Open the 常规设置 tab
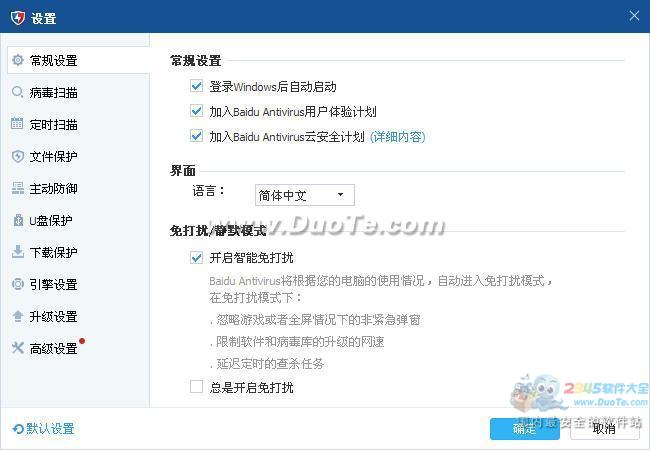 click(x=78, y=60)
